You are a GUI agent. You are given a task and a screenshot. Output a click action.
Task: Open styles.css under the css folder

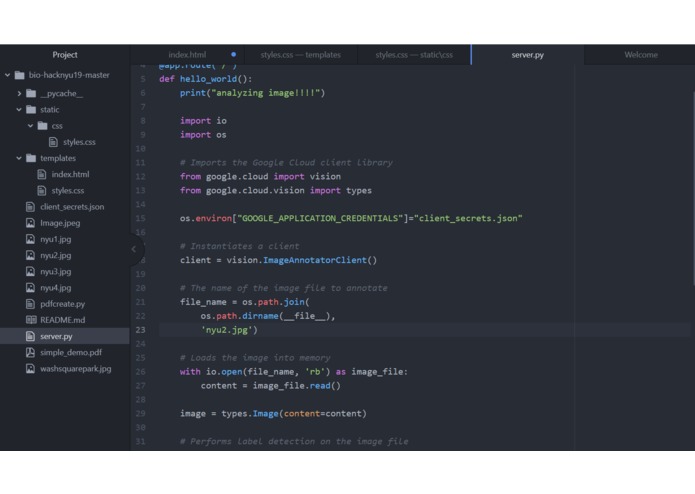tap(79, 142)
